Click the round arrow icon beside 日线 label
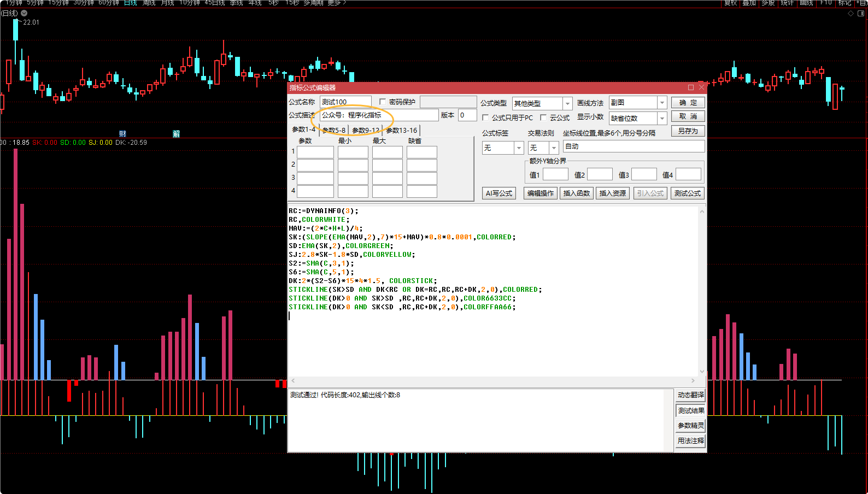The image size is (868, 494). pos(24,13)
